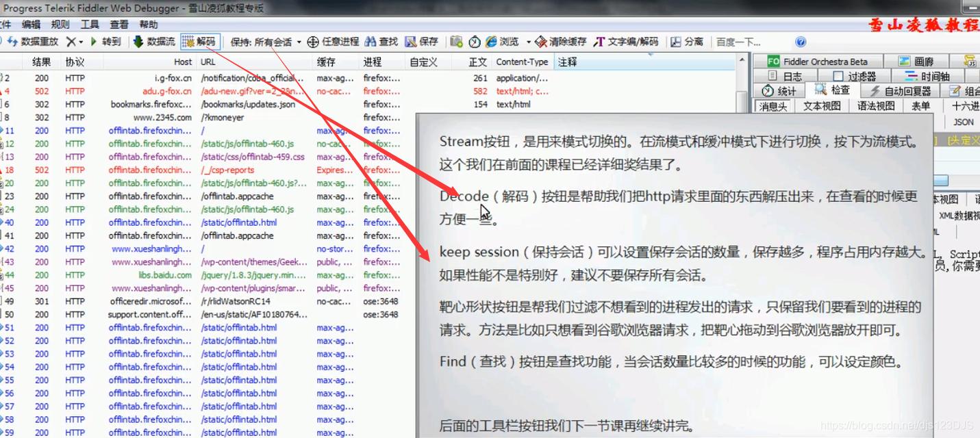Click the 分离 tearoff button

point(687,42)
